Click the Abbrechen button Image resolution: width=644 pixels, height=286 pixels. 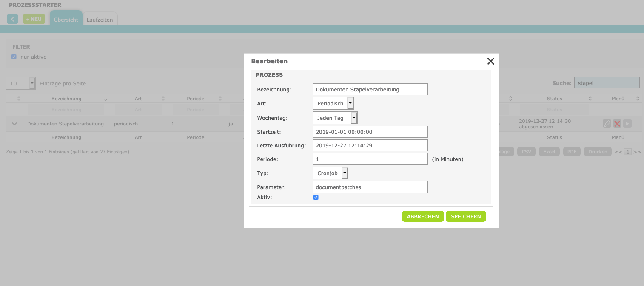coord(423,216)
